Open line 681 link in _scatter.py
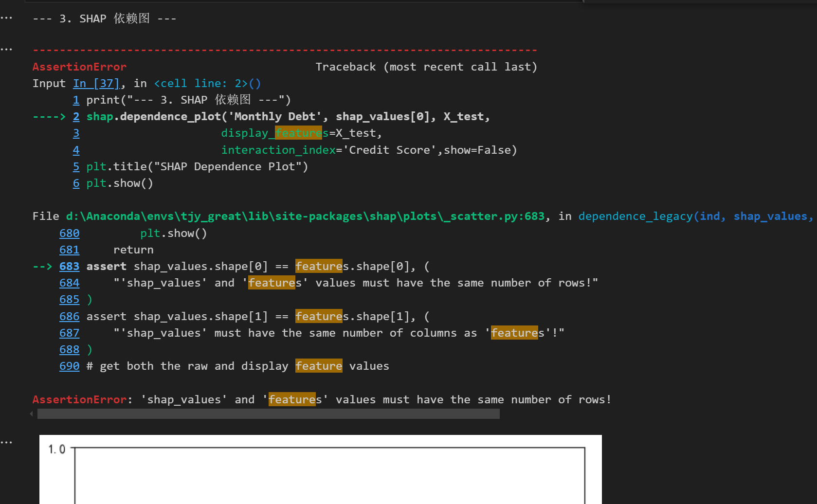Image resolution: width=817 pixels, height=504 pixels. point(70,250)
